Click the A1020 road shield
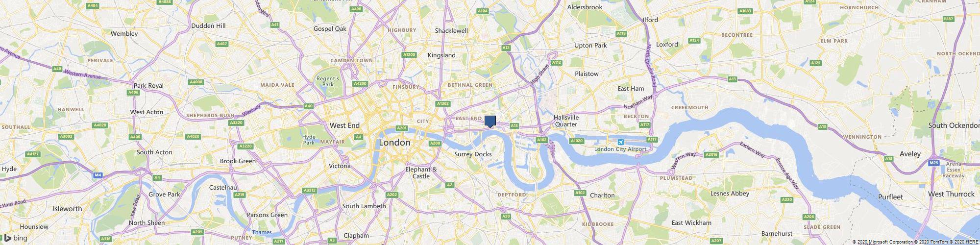Viewport: 980px width, 245px height. click(577, 141)
